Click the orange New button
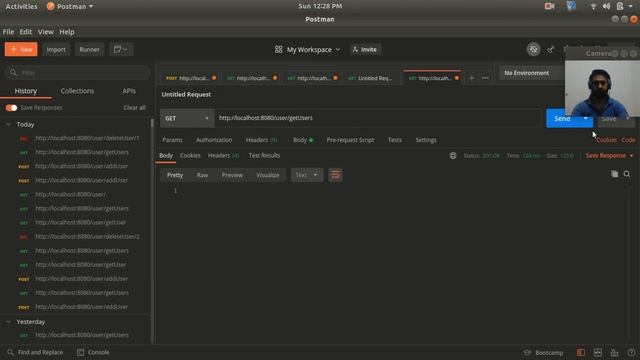The width and height of the screenshot is (640, 360). coord(21,49)
